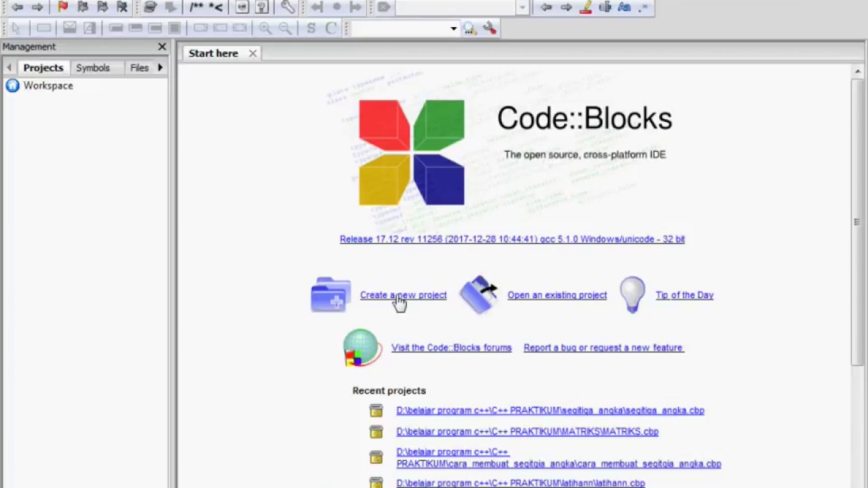Viewport: 868px width, 488px height.
Task: Open Tip of the Day link
Action: (684, 295)
